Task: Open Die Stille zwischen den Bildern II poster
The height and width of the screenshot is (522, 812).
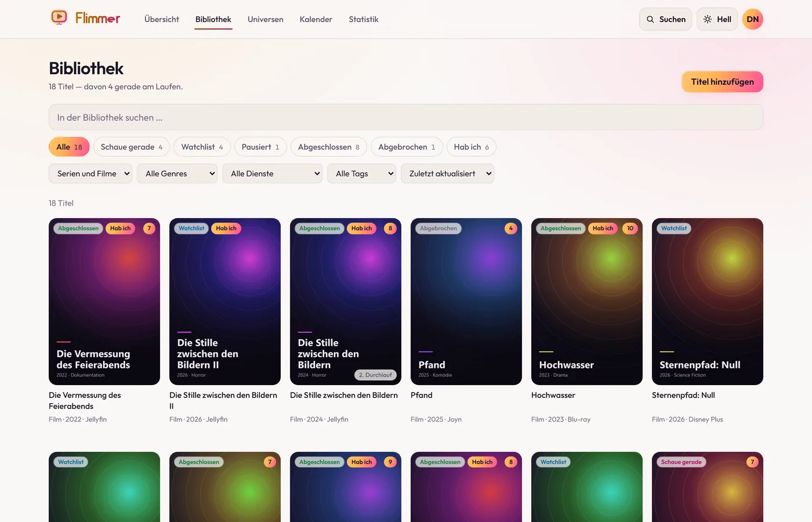Action: pos(225,302)
